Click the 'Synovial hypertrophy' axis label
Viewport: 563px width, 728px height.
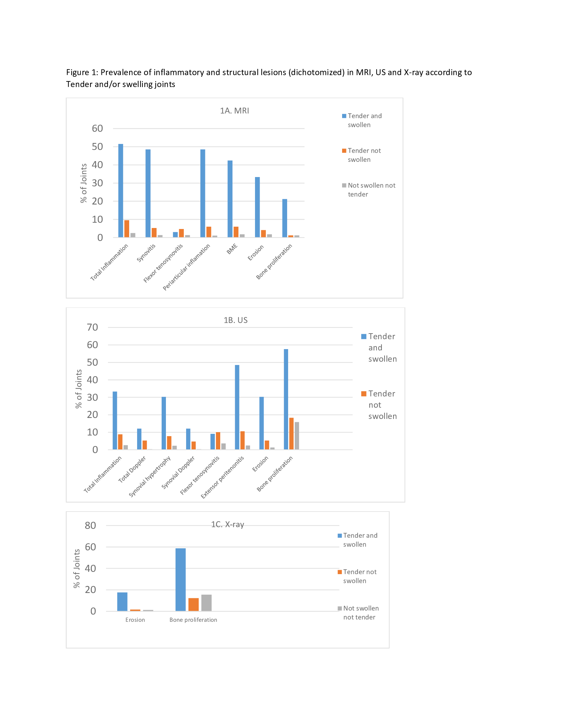[x=150, y=476]
